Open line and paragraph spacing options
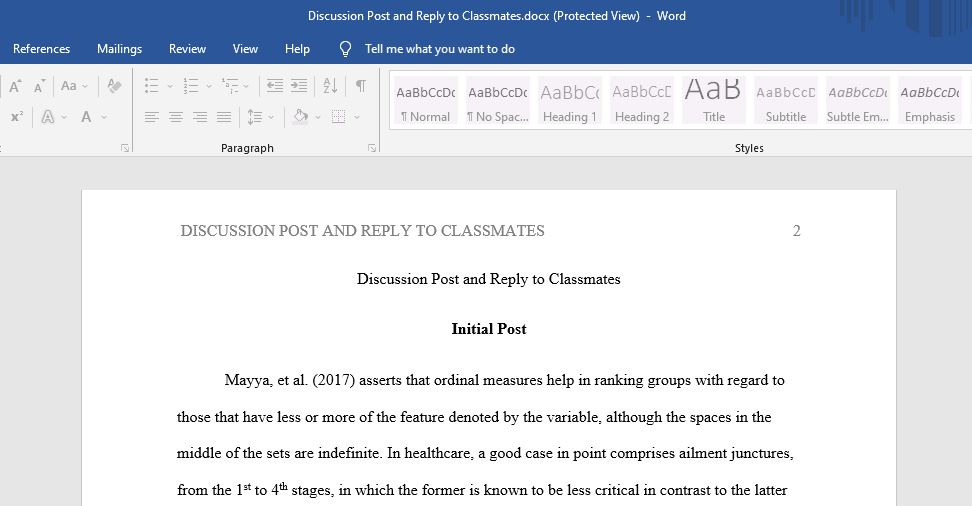 (255, 117)
